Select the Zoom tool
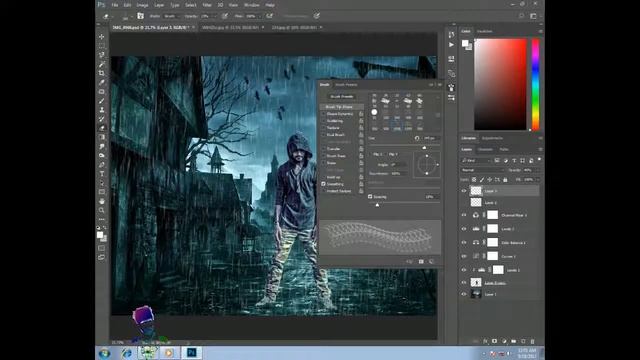The width and height of the screenshot is (640, 360). click(102, 210)
